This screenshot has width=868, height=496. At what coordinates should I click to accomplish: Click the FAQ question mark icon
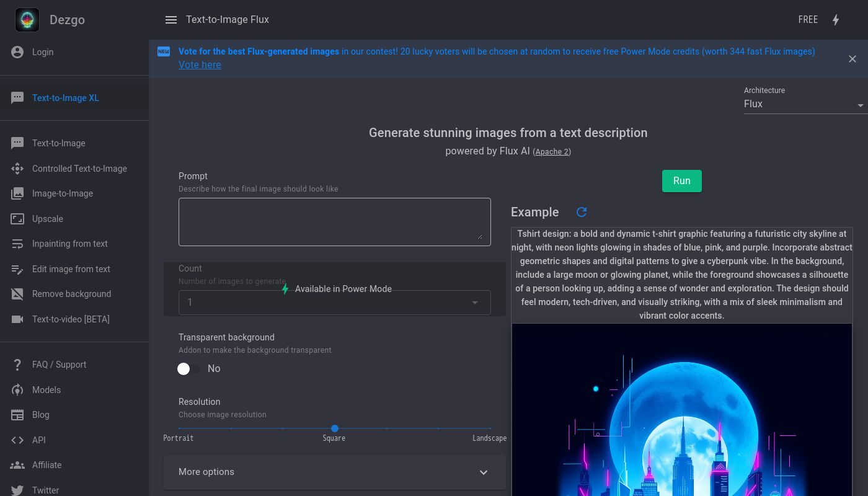[17, 365]
